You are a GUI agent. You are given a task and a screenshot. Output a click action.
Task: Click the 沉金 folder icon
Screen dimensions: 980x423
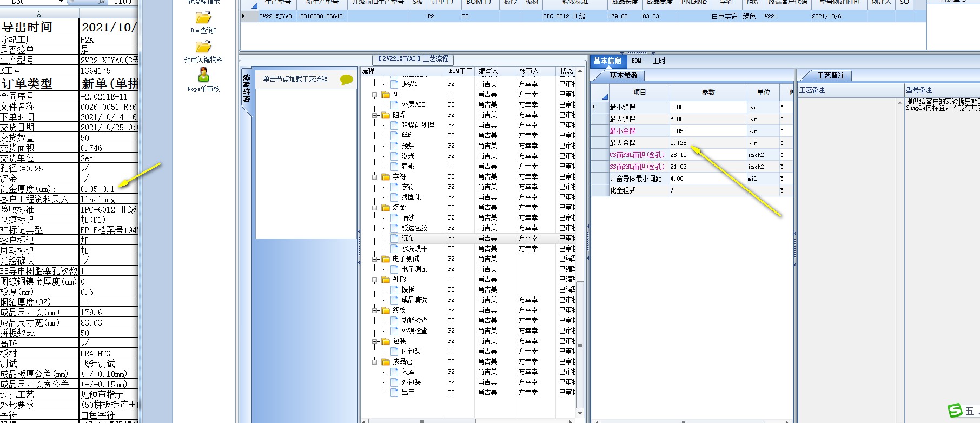(x=386, y=207)
